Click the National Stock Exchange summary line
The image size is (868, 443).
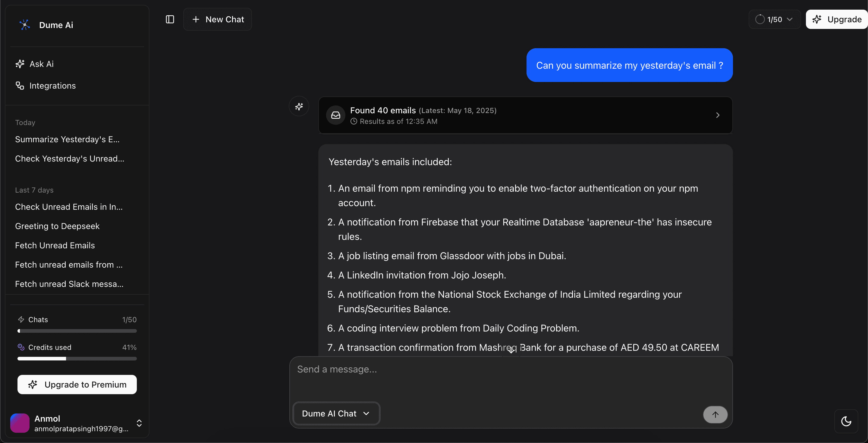(510, 301)
